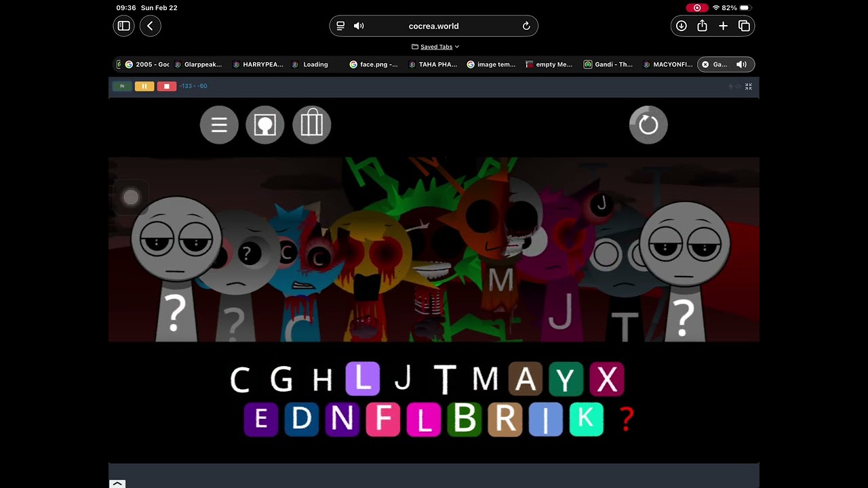Select the magenta X tile
Image resolution: width=868 pixels, height=488 pixels.
(x=607, y=379)
